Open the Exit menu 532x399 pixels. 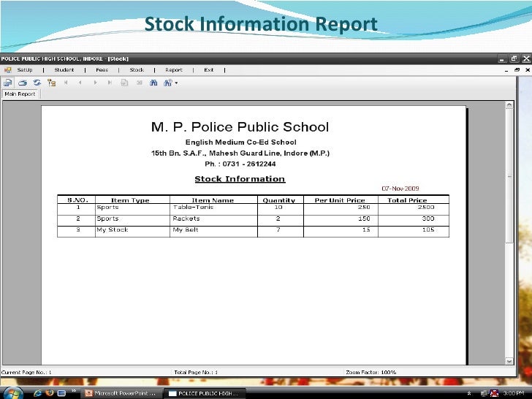(209, 69)
